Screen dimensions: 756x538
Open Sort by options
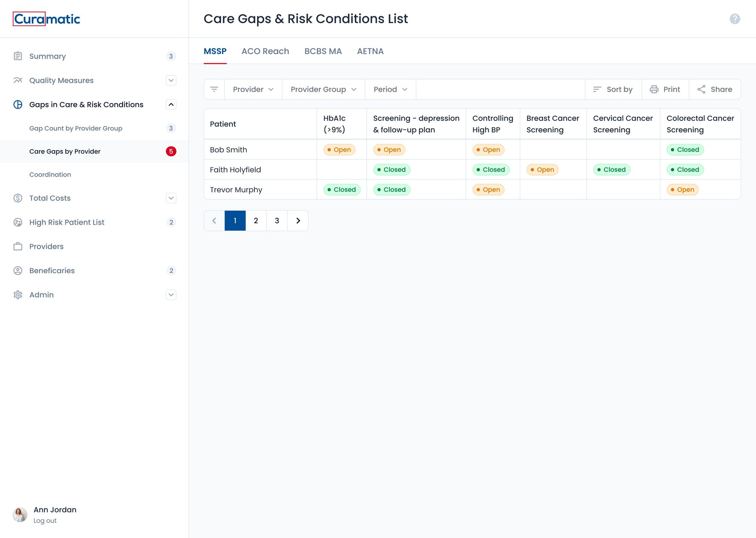(613, 89)
